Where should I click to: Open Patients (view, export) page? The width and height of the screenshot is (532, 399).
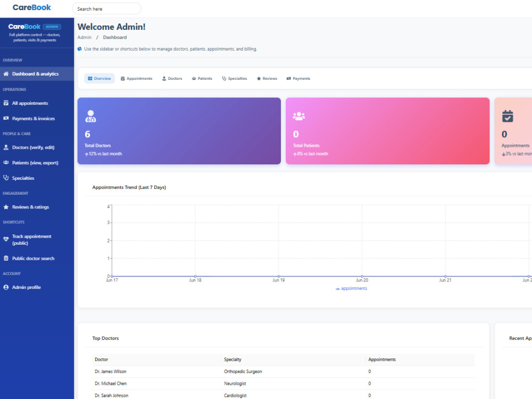pyautogui.click(x=37, y=162)
